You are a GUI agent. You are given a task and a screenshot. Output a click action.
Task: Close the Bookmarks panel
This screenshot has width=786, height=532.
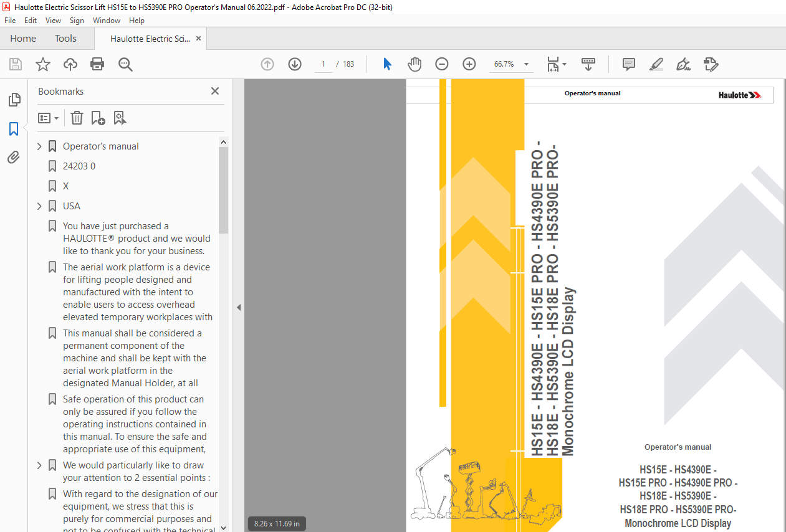[x=215, y=91]
